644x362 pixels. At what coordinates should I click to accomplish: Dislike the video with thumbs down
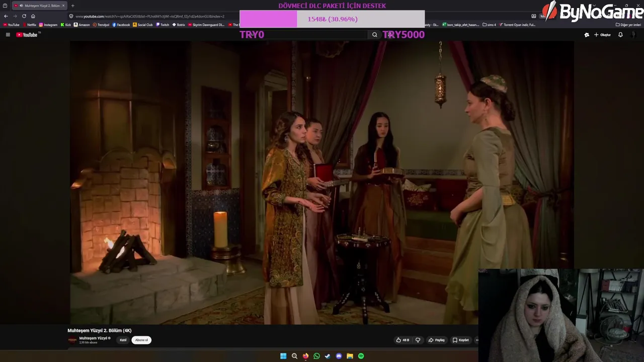click(x=418, y=340)
